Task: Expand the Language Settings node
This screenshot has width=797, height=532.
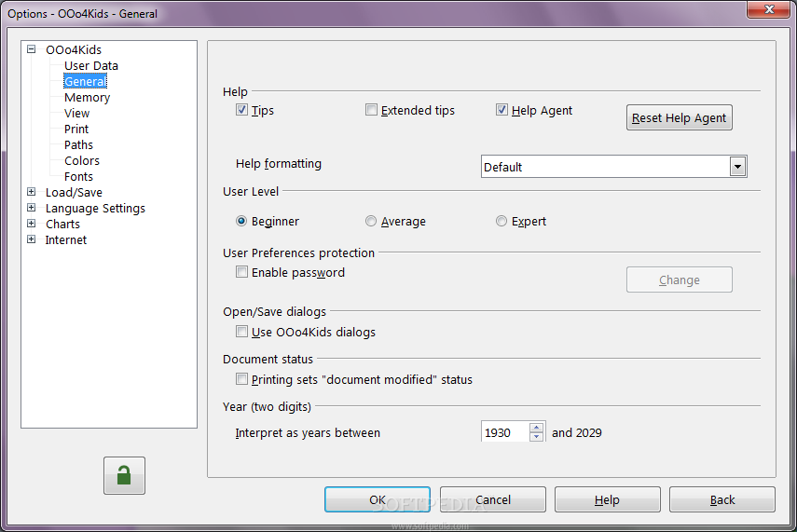Action: click(x=32, y=208)
